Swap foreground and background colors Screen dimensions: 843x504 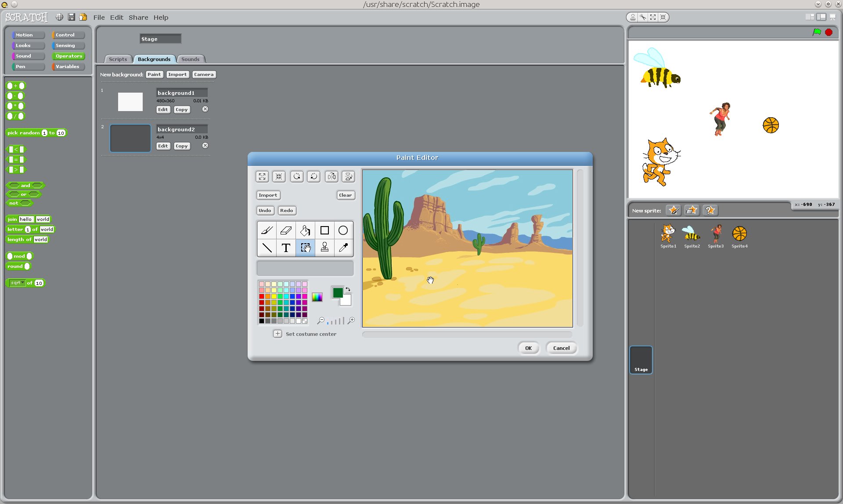point(348,289)
